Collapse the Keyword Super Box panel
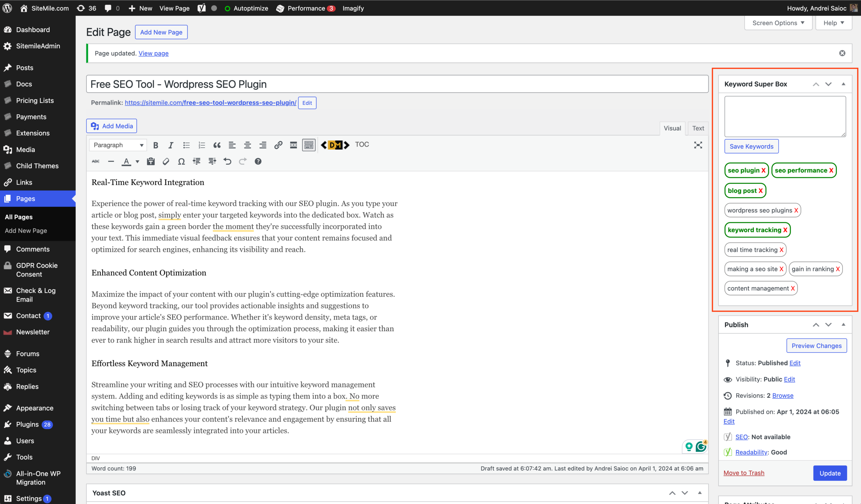Viewport: 861px width, 504px height. (843, 84)
